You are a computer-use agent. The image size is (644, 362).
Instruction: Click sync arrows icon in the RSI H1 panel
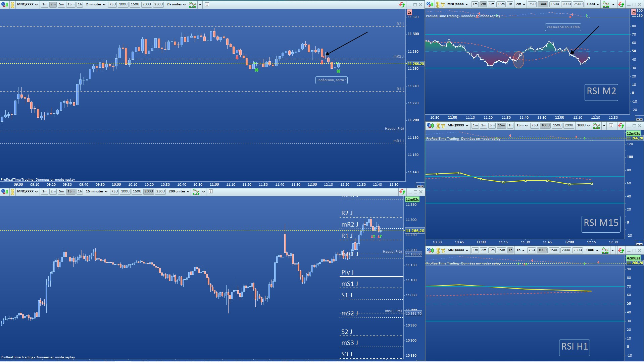(621, 250)
